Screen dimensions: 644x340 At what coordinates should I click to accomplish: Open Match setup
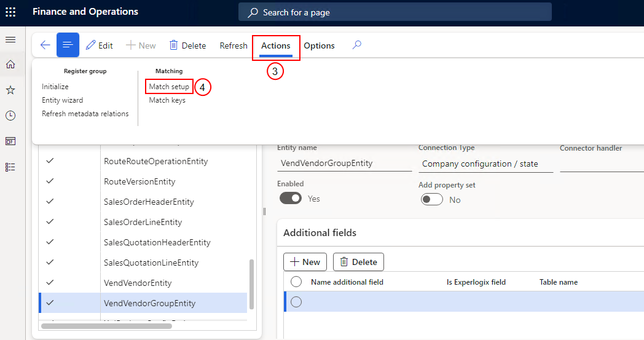[x=169, y=86]
